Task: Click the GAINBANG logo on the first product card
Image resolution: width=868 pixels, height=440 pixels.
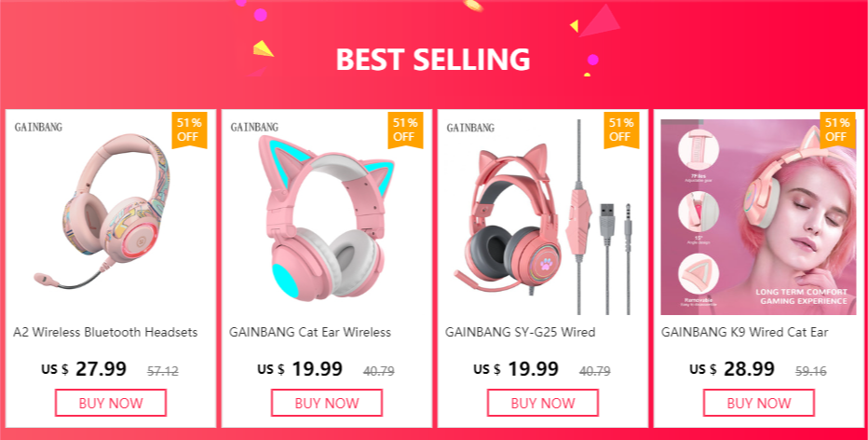Action: (x=38, y=128)
